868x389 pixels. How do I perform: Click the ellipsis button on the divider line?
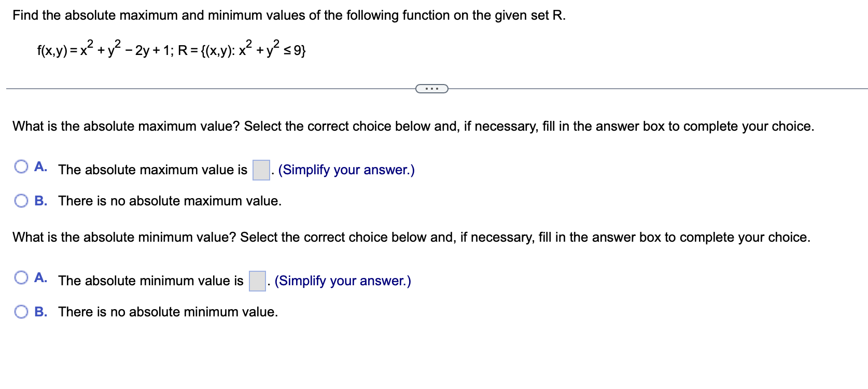[x=431, y=89]
